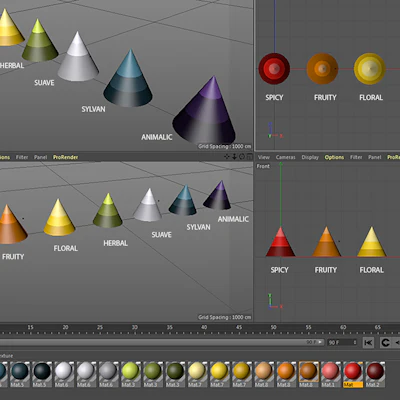Select the white Mat.6 material

click(64, 374)
